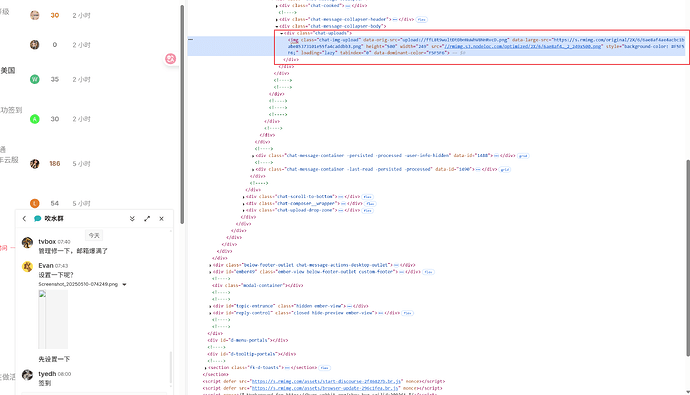Open avatar beside reply count 30 orange
The width and height of the screenshot is (690, 395).
pyautogui.click(x=35, y=15)
